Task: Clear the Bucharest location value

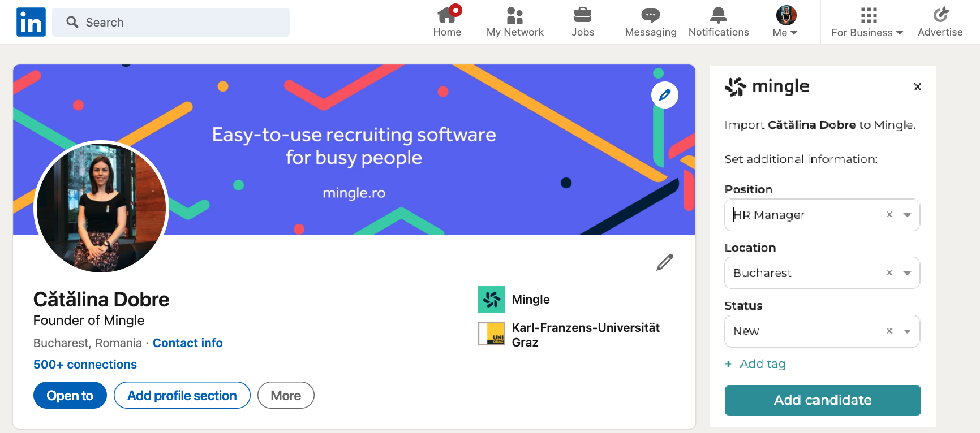Action: click(889, 273)
